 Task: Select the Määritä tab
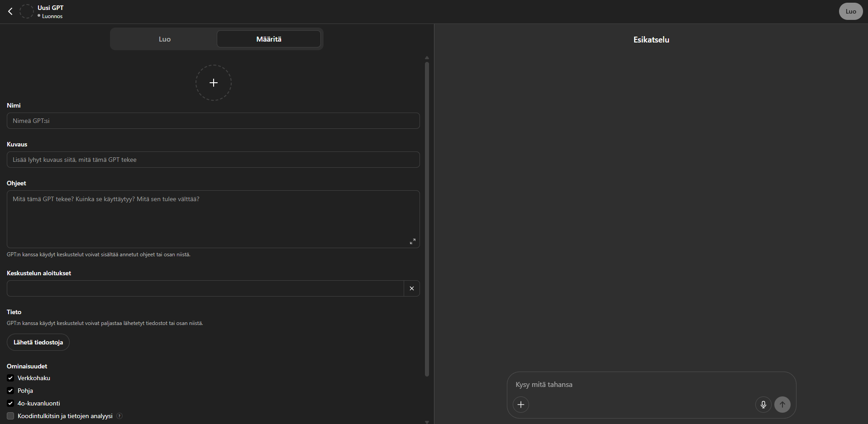point(269,39)
